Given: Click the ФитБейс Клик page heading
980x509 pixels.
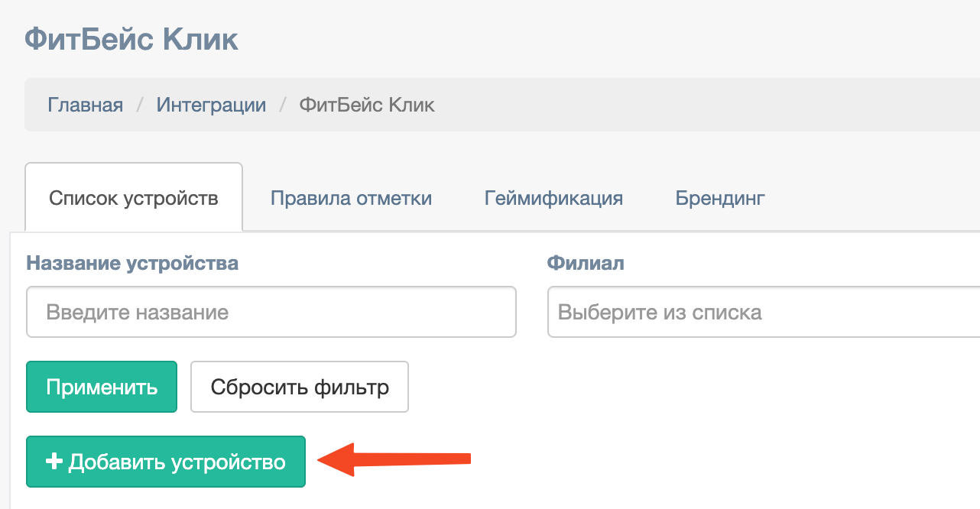Looking at the screenshot, I should (131, 40).
